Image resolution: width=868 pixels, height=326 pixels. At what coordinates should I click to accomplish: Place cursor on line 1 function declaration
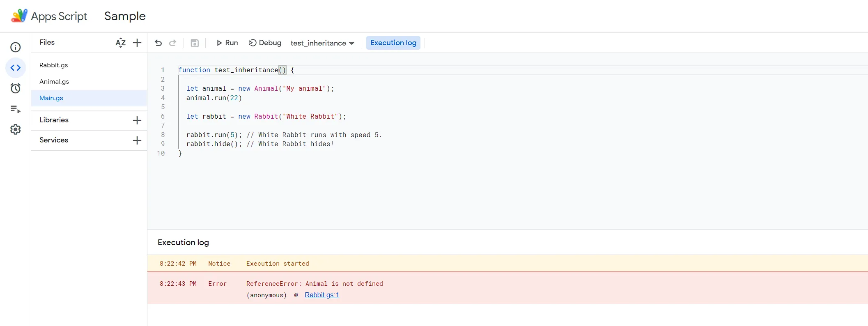click(236, 70)
